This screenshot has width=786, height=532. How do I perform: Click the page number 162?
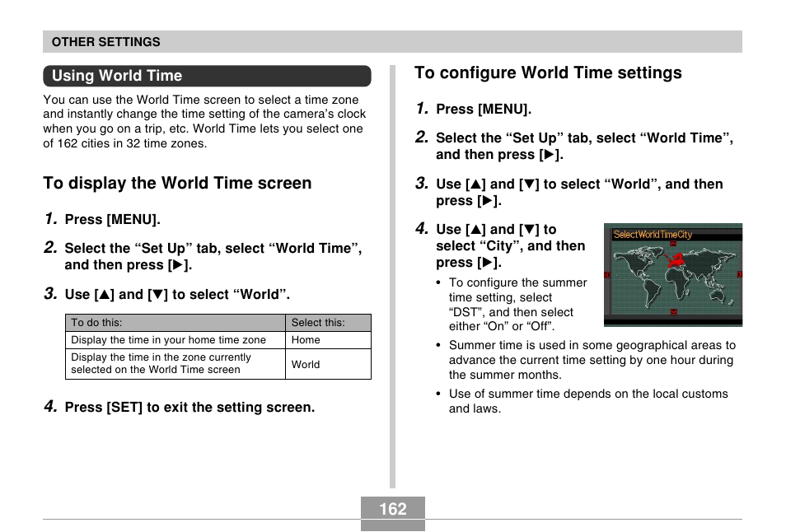click(392, 509)
